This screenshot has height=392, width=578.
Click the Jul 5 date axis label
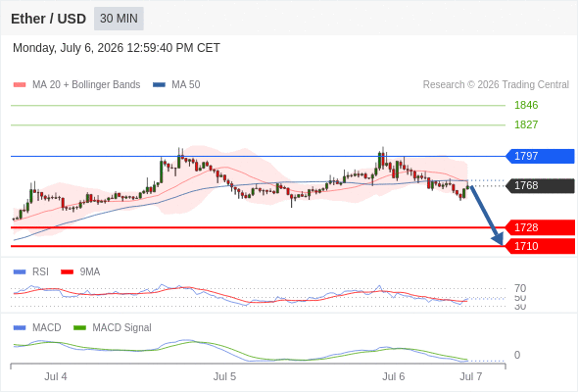pos(224,376)
